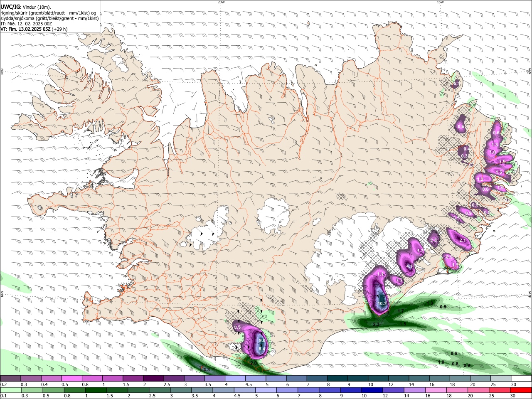Click the deep navy blue swatch labelled 10

pyautogui.click(x=372, y=390)
